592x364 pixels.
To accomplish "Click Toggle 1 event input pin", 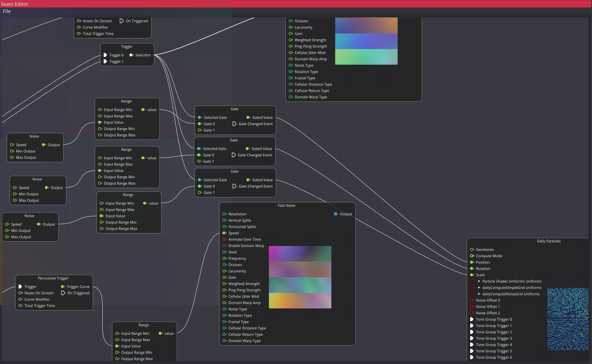I will (105, 61).
